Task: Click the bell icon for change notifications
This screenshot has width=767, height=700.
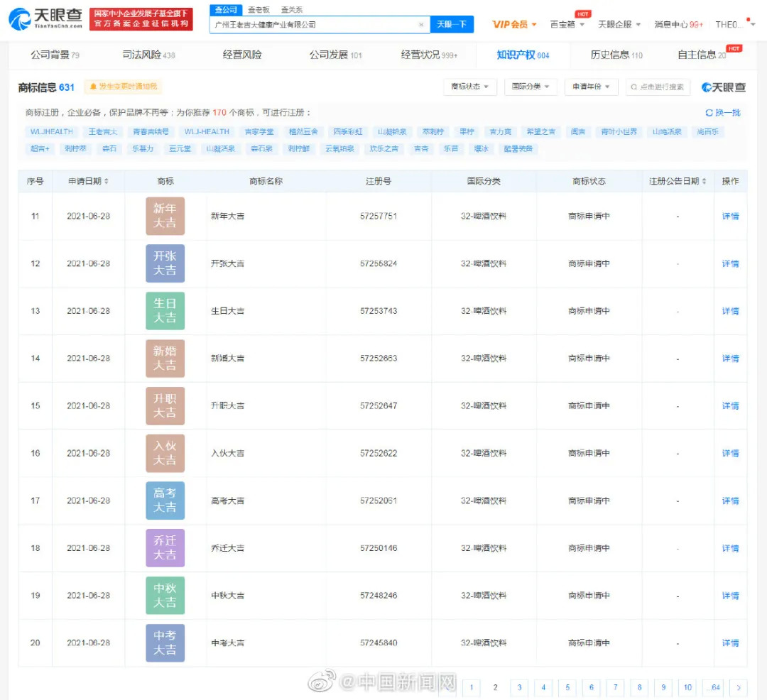Action: [x=93, y=87]
